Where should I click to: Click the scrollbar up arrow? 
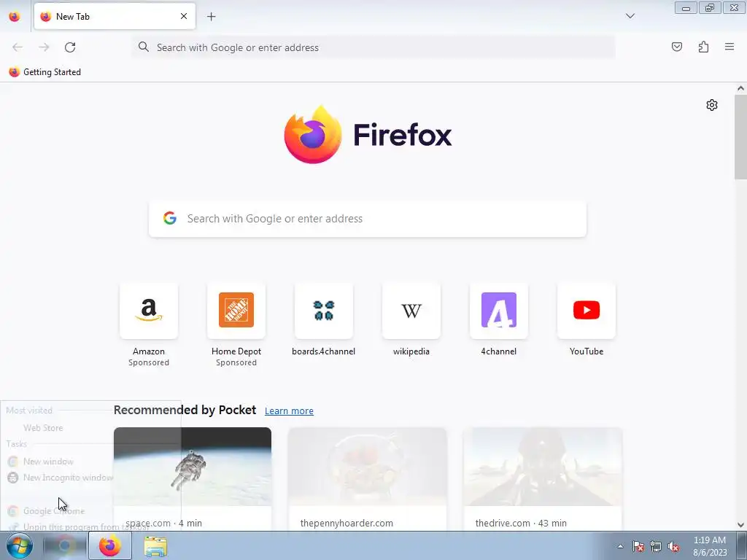[x=740, y=88]
